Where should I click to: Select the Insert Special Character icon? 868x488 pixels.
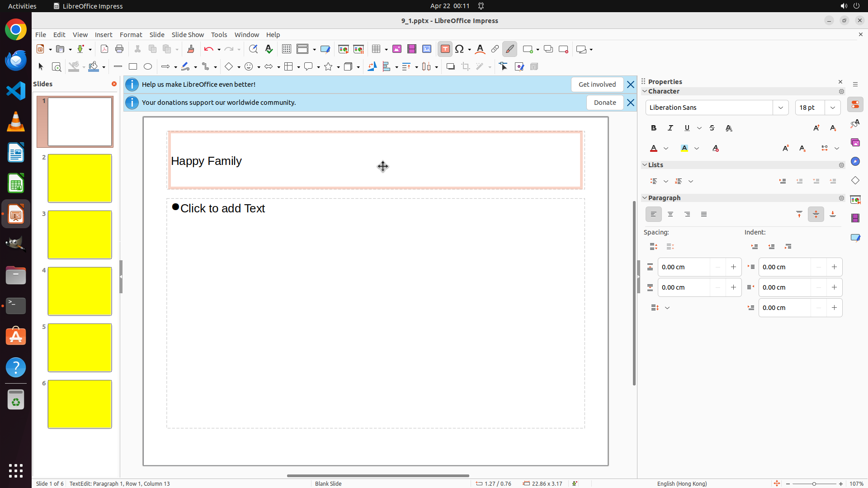(460, 49)
